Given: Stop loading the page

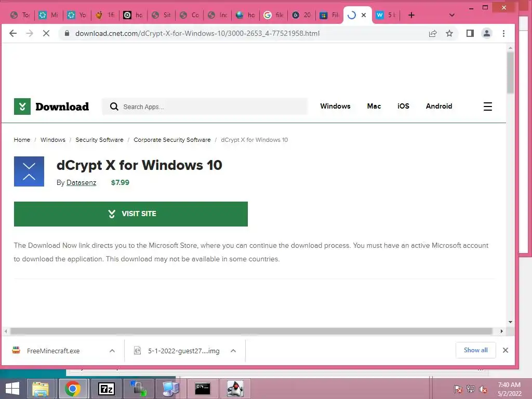Looking at the screenshot, I should tap(46, 33).
